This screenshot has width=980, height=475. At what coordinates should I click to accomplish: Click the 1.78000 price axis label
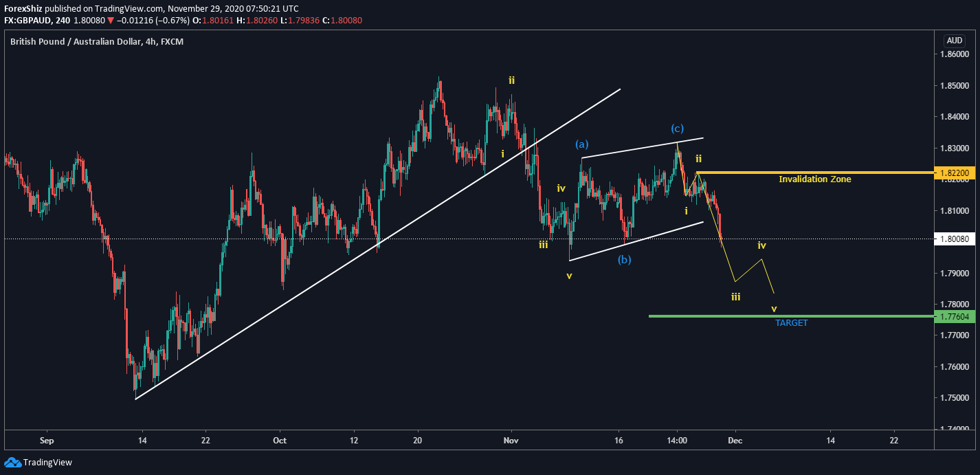tap(955, 305)
